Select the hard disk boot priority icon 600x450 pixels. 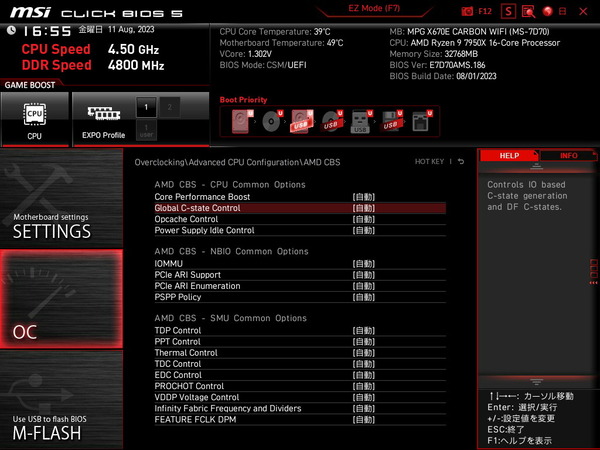tap(242, 121)
